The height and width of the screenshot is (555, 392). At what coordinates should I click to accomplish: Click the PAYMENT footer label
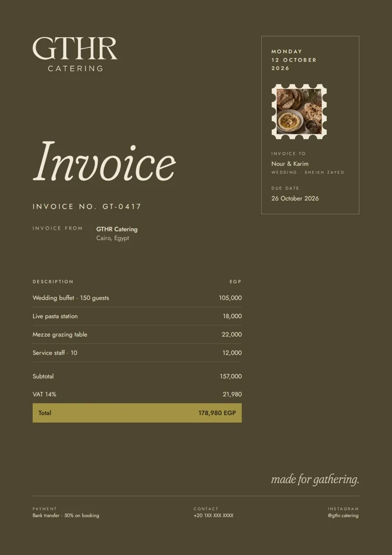click(44, 508)
